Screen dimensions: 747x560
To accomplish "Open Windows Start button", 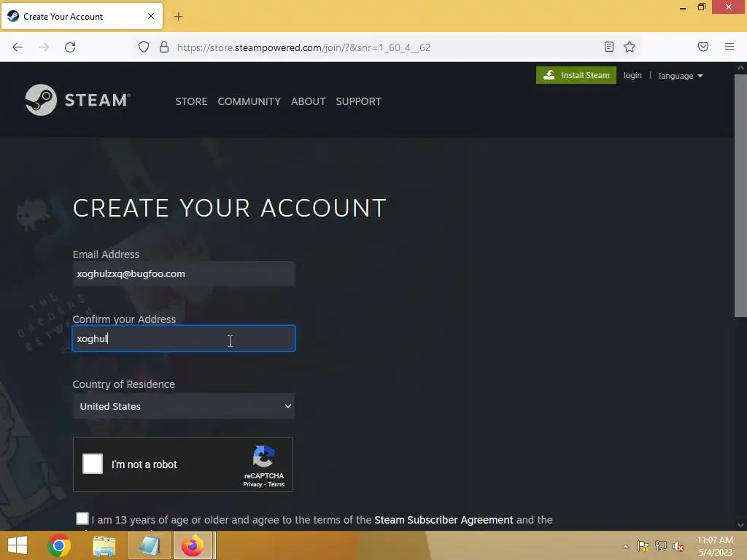I will (18, 545).
